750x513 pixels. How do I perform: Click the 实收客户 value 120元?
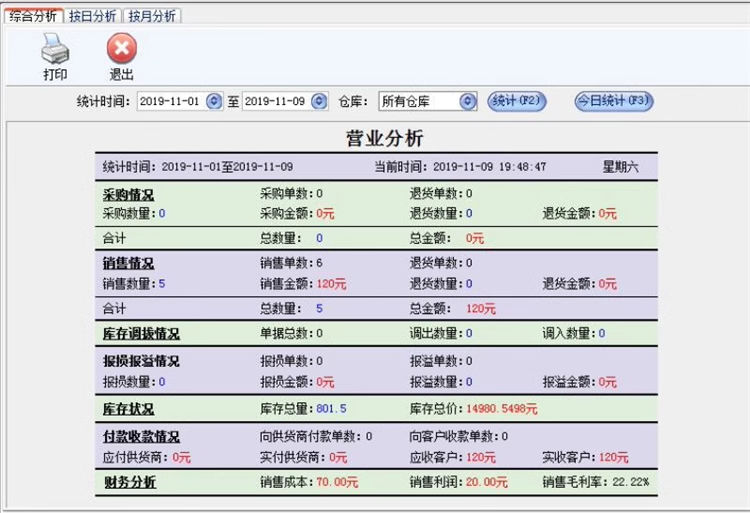coord(614,458)
